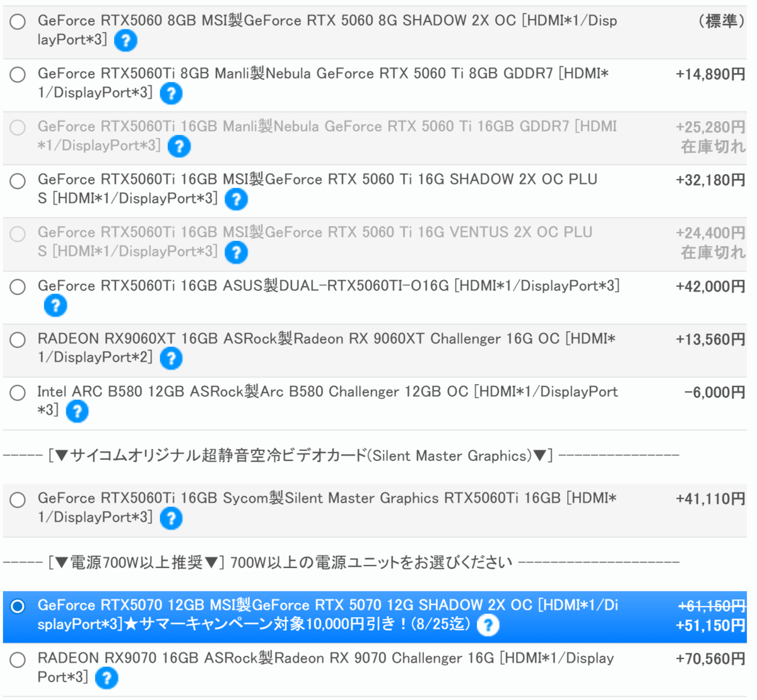Pick the Radeon RX 9070 16GB Challenger option
The image size is (757, 700).
coord(17,658)
